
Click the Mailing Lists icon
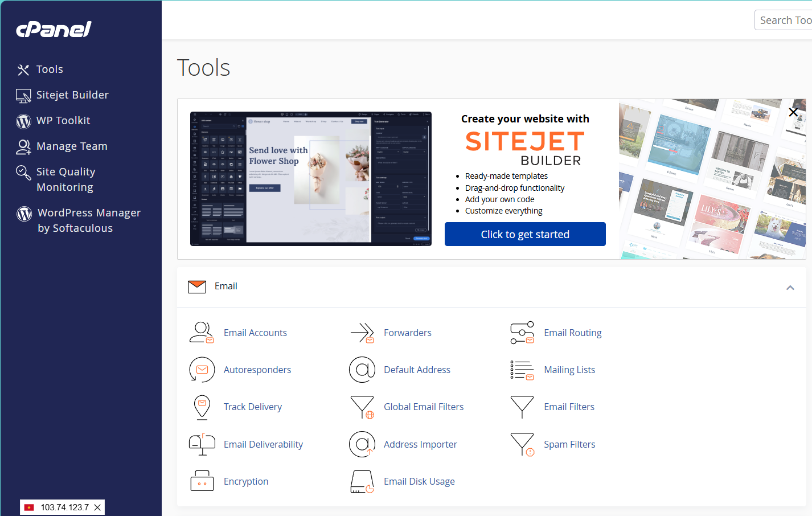pos(522,370)
